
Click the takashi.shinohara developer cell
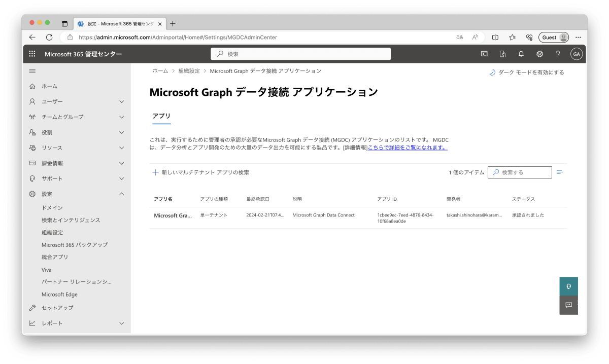(474, 215)
